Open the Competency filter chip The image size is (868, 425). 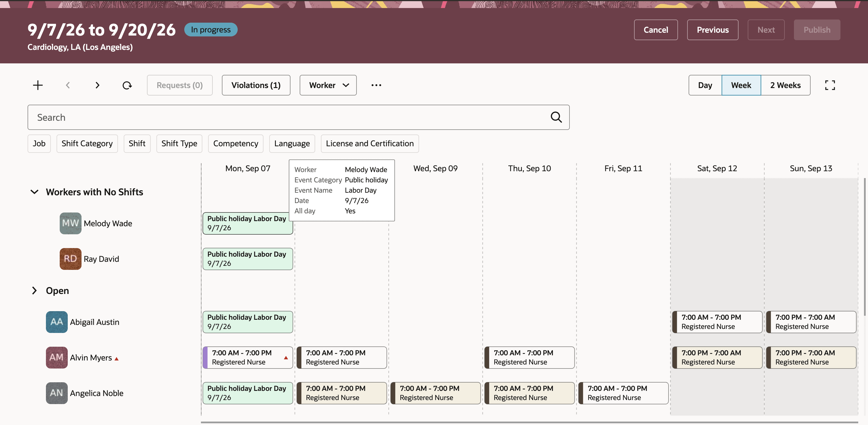236,143
